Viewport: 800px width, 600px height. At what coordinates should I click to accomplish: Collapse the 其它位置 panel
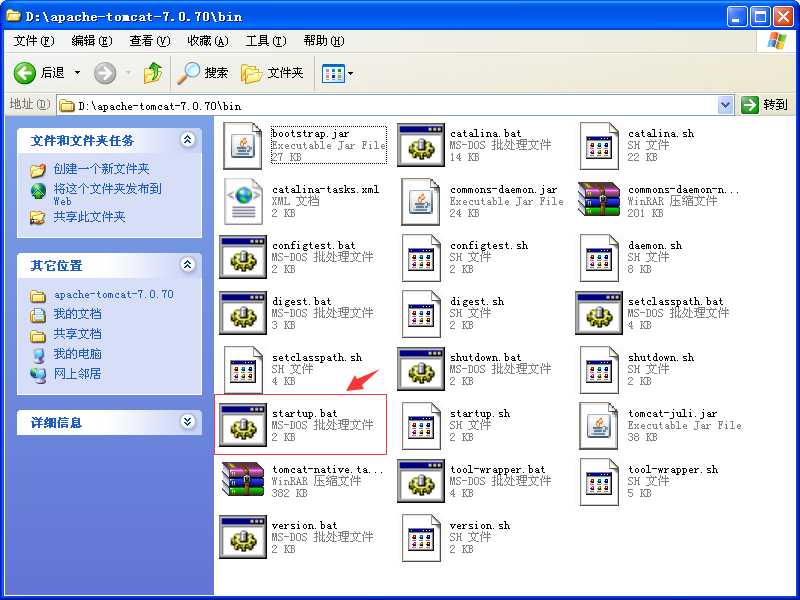[x=188, y=264]
